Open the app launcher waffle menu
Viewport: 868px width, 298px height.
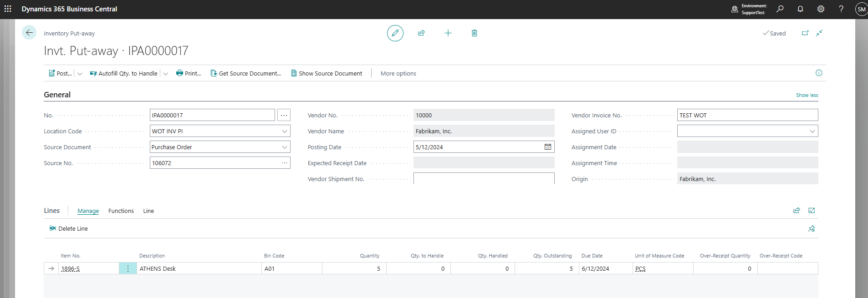pos(8,9)
